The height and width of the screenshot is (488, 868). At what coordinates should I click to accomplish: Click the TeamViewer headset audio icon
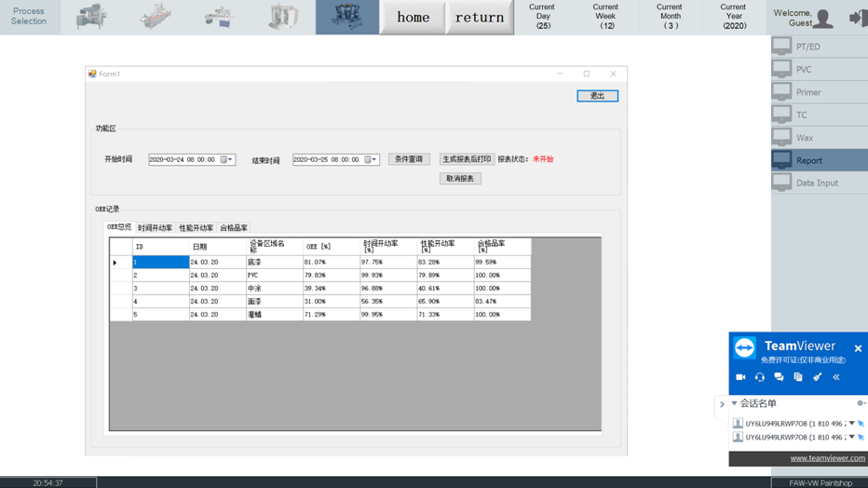(760, 377)
